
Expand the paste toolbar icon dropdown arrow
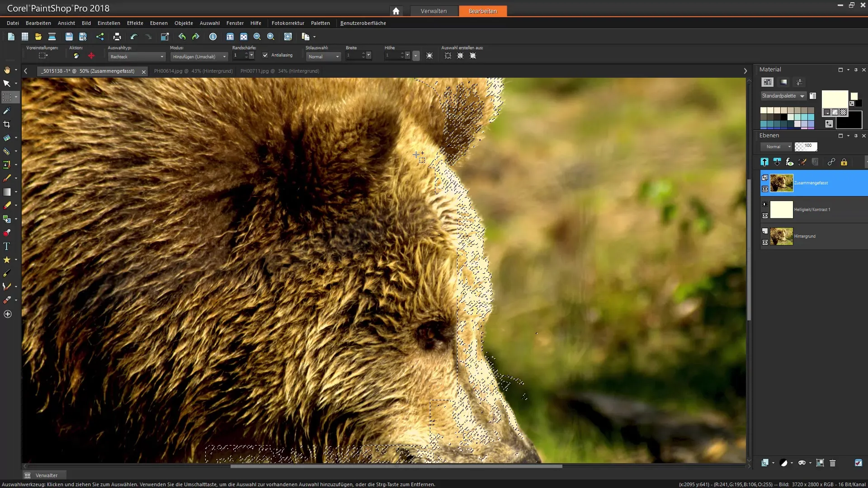coord(314,37)
